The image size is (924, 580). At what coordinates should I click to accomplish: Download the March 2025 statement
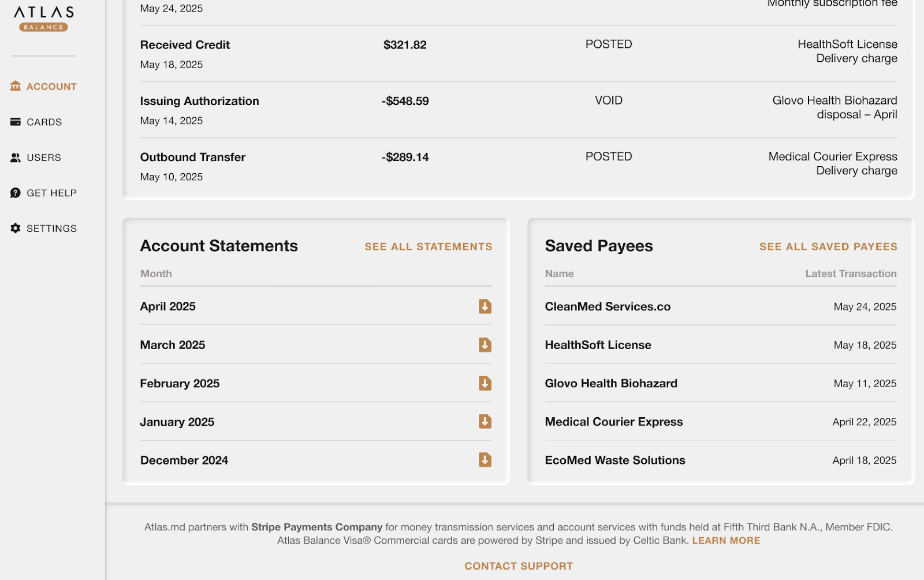point(485,345)
